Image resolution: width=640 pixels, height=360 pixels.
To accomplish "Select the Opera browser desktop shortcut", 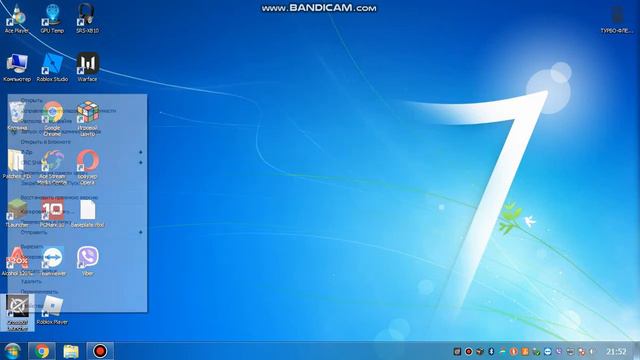I will coord(87,167).
